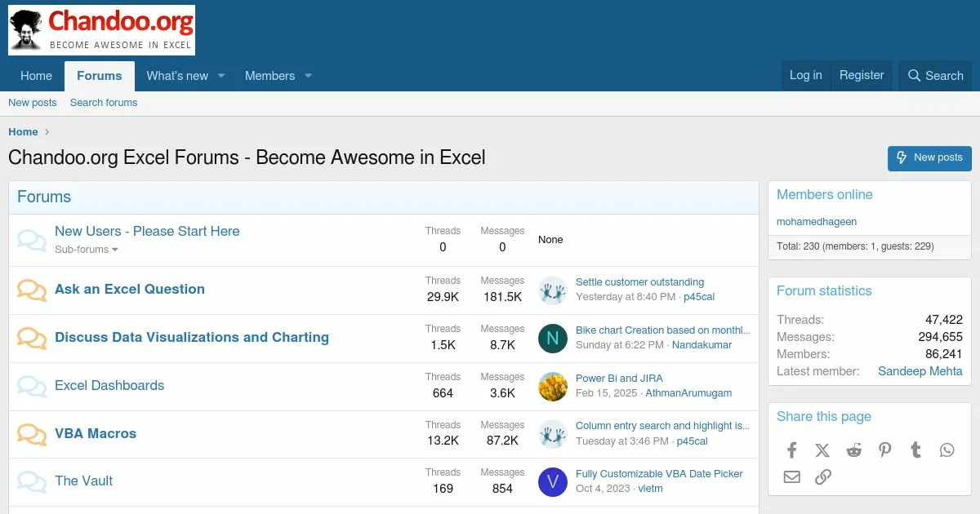
Task: Click the Feb 15, 2025 timestamp
Action: tap(607, 393)
